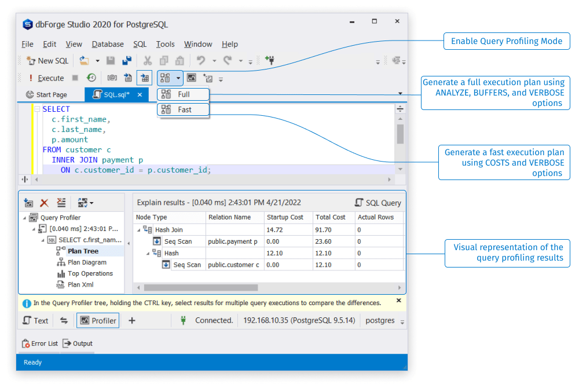Screen dimensions: 579x392
Task: Click the Undo arrow icon
Action: (201, 60)
